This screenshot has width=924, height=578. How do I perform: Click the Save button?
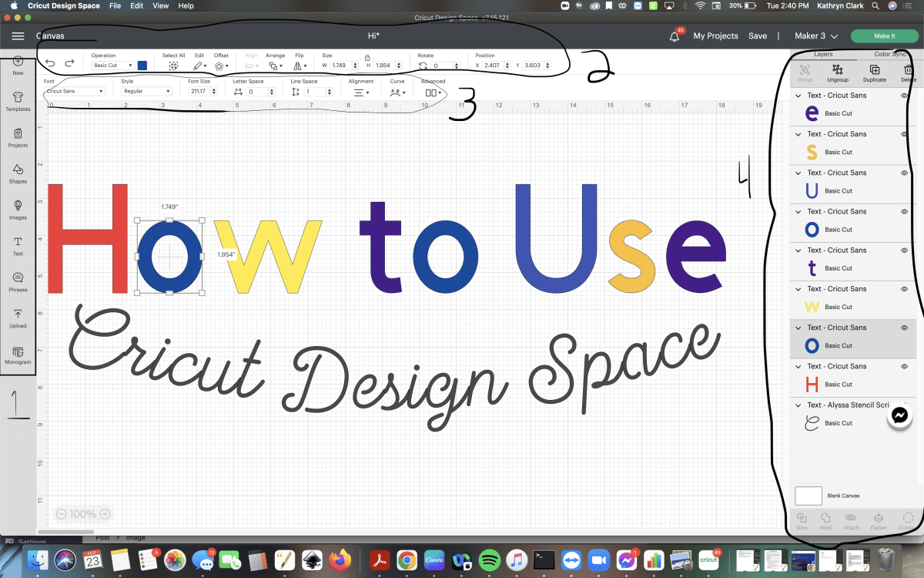click(x=758, y=35)
